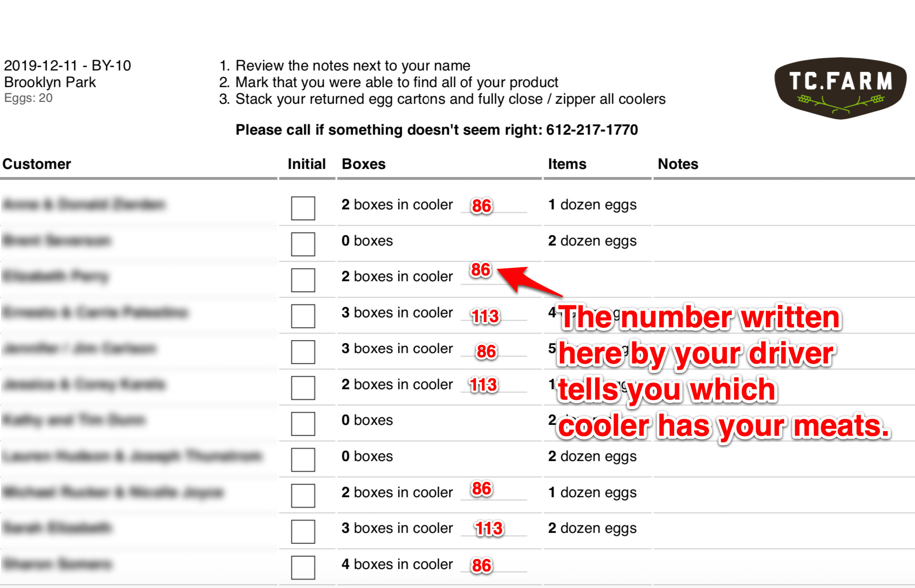Click the '2019-12-11 - BY-10' route title
Viewport: 915px width, 588px height.
(67, 66)
